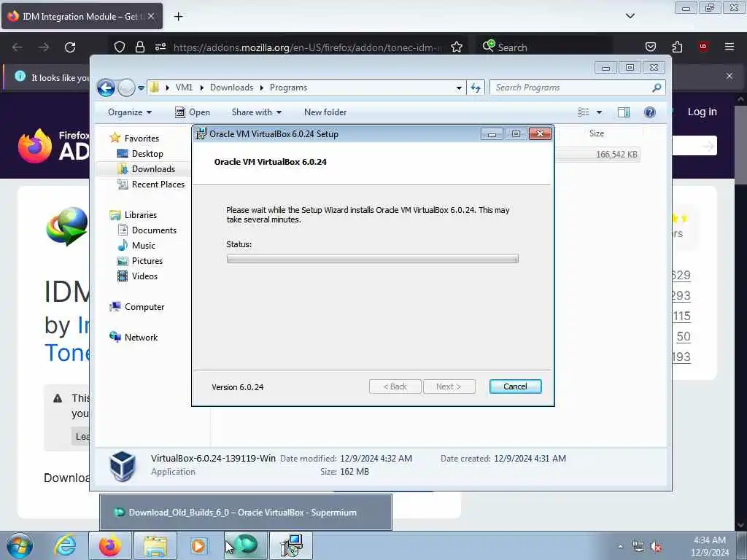The height and width of the screenshot is (560, 747).
Task: Open the Organize menu
Action: pyautogui.click(x=130, y=112)
